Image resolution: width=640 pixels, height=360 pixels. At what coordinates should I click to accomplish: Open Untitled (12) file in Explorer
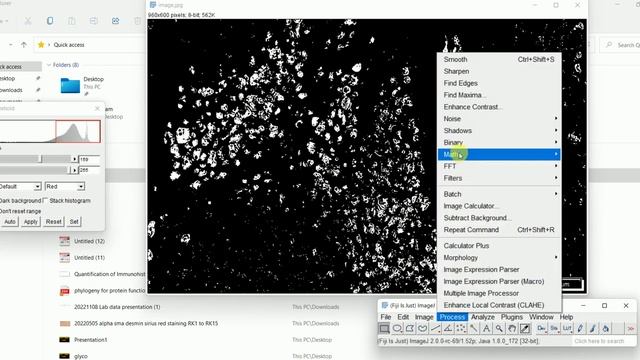(89, 241)
